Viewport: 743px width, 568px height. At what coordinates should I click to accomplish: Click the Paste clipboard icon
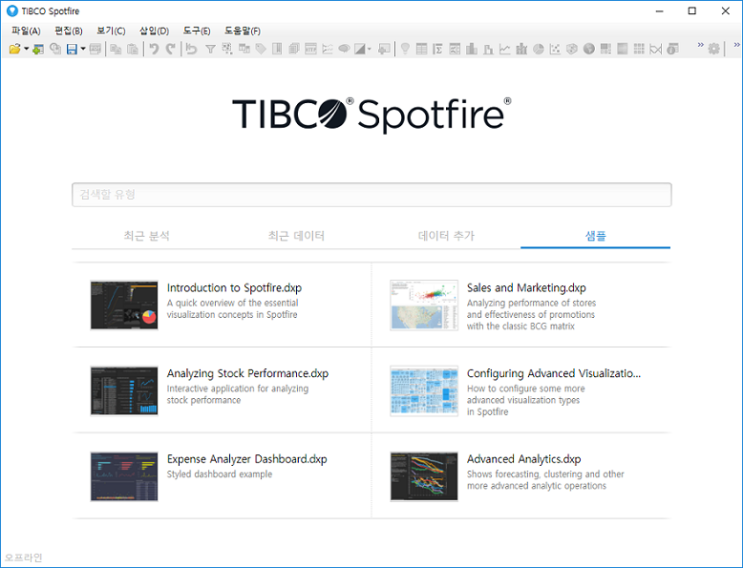133,49
